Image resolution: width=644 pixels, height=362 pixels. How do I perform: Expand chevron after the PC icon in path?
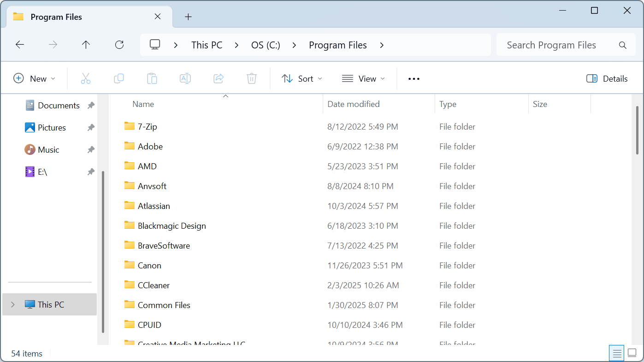click(176, 45)
